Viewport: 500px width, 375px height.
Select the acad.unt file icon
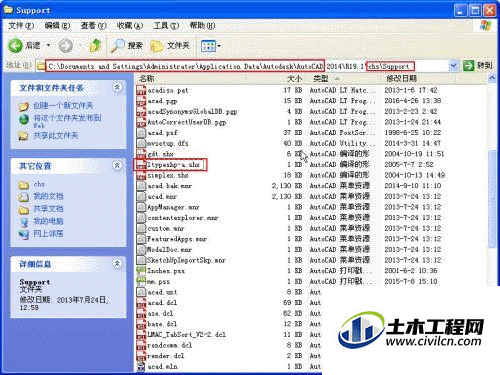click(x=141, y=292)
